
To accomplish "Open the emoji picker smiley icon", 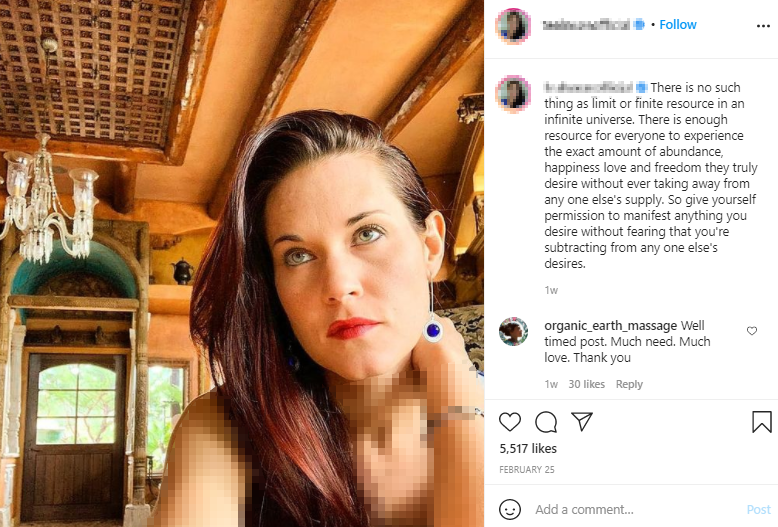I will [x=510, y=509].
